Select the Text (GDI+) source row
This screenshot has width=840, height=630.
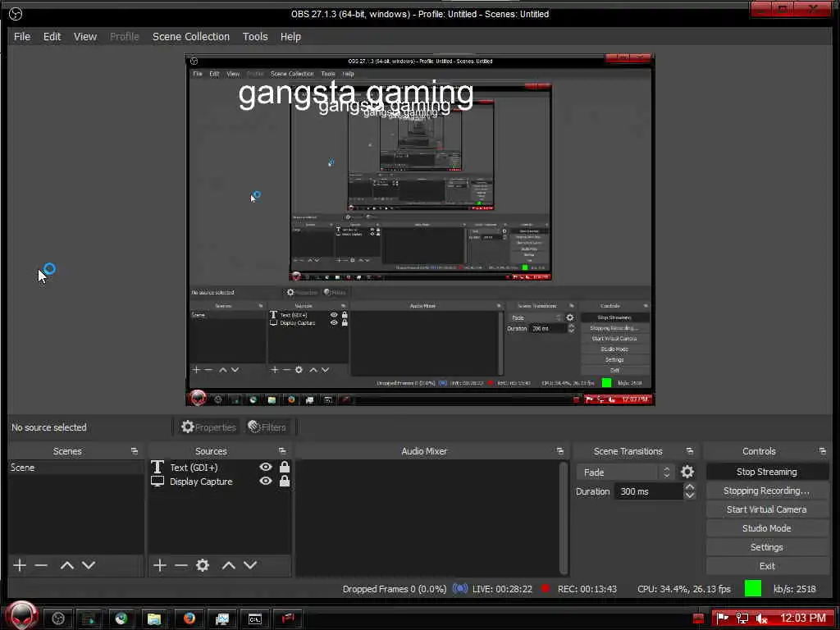[x=220, y=467]
